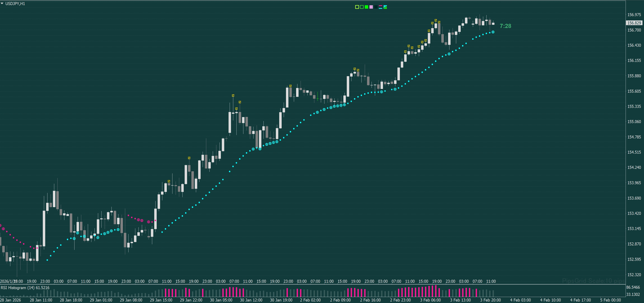The image size is (644, 303).
Task: Click the 7:28 candle countdown timer
Action: click(x=505, y=26)
